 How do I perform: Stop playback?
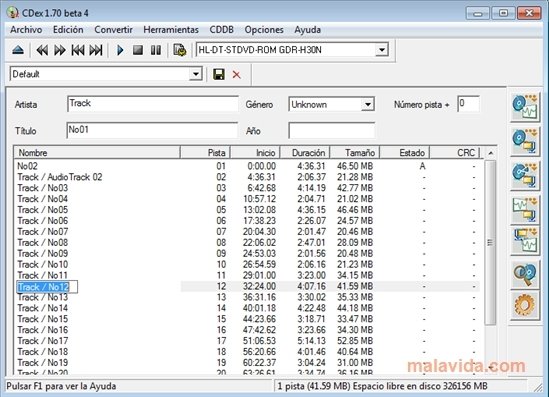(x=138, y=50)
